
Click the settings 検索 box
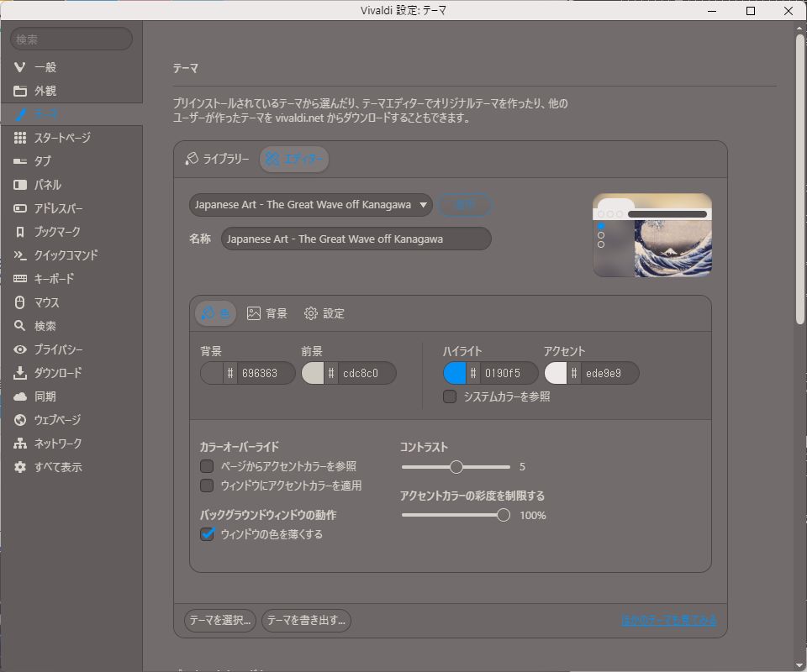(71, 39)
